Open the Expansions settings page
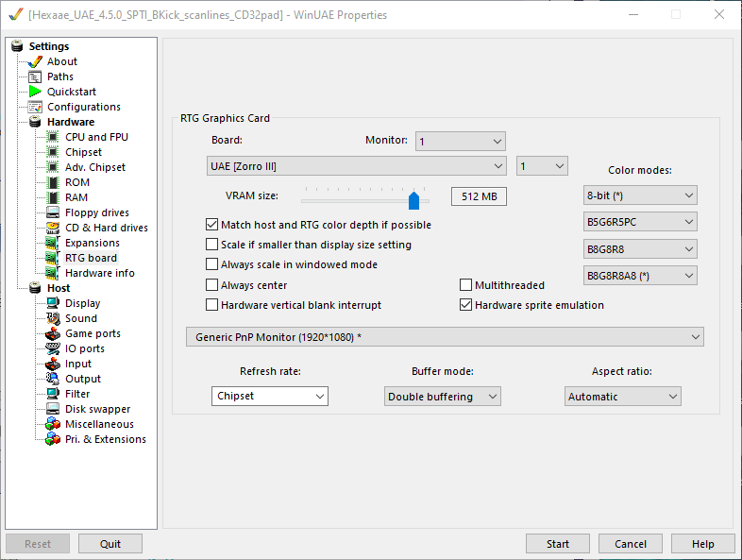 [x=93, y=243]
